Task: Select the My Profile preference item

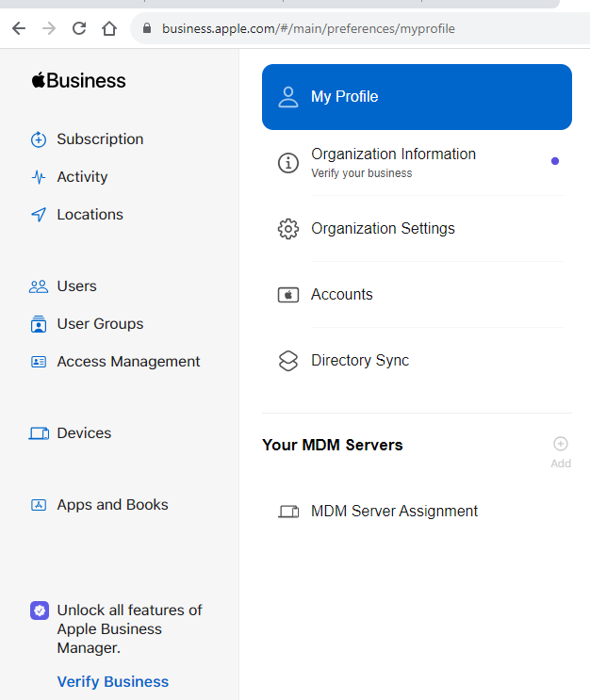Action: (x=417, y=97)
